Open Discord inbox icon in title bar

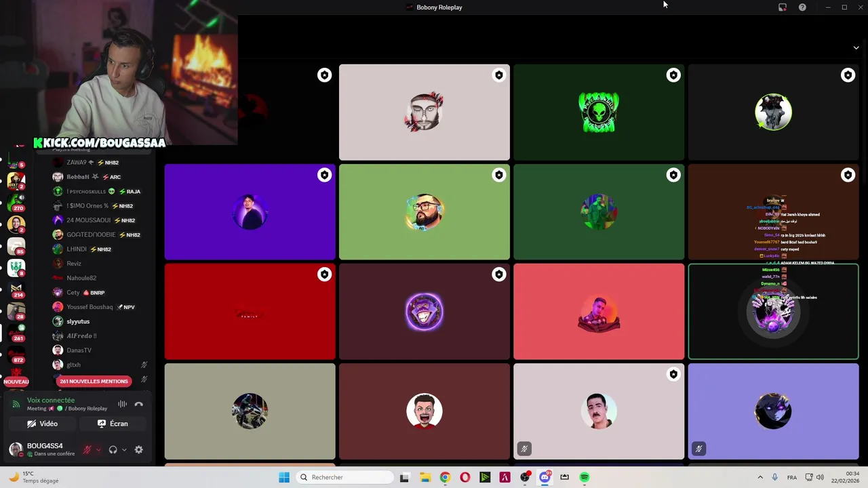click(783, 7)
